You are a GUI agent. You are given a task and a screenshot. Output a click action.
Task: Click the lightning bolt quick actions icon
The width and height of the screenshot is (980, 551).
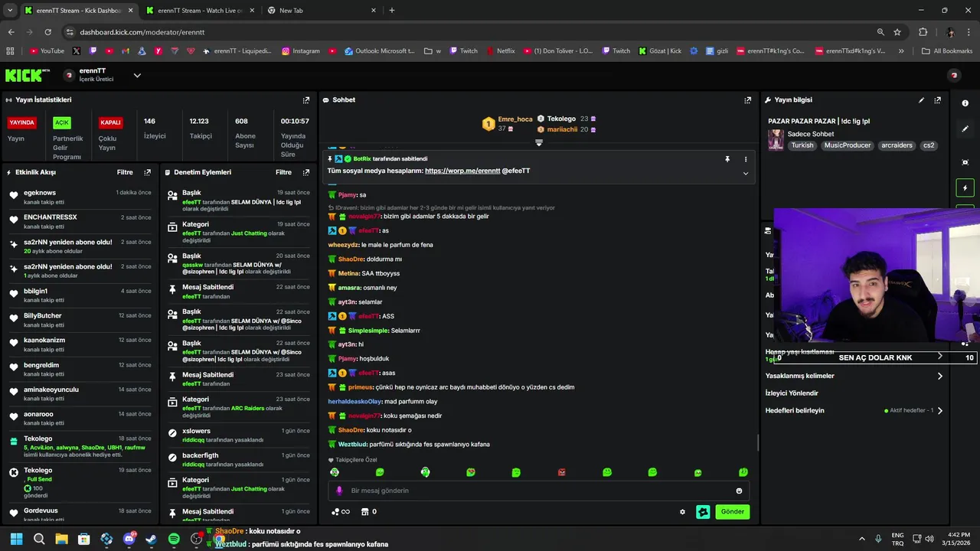(965, 187)
